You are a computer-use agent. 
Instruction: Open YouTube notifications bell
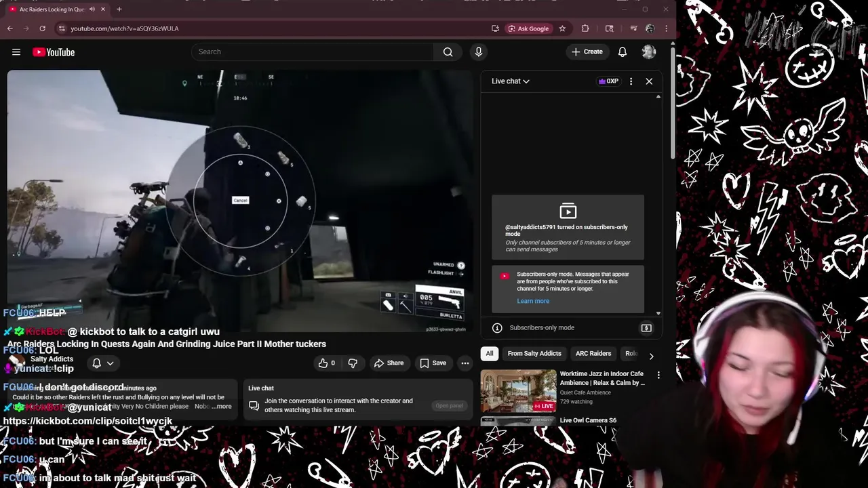point(623,52)
